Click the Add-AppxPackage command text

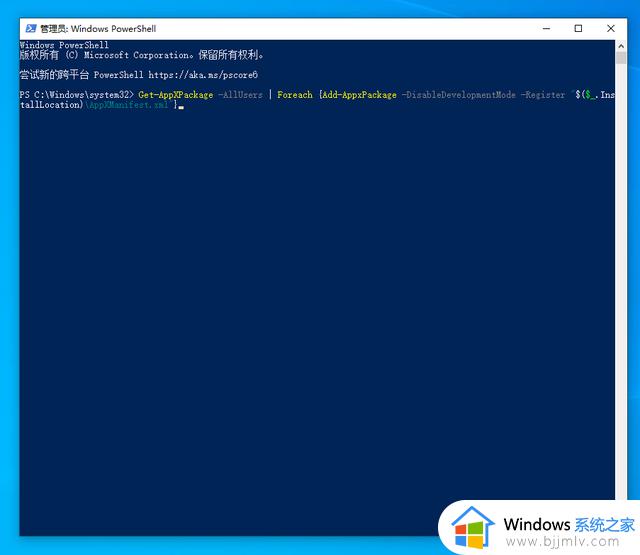(359, 95)
